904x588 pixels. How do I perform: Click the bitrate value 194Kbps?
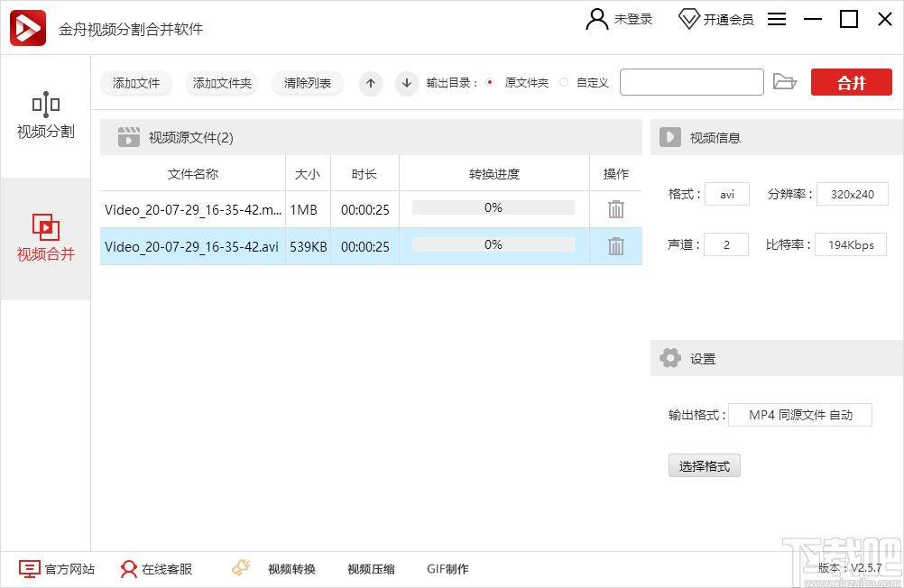[851, 245]
